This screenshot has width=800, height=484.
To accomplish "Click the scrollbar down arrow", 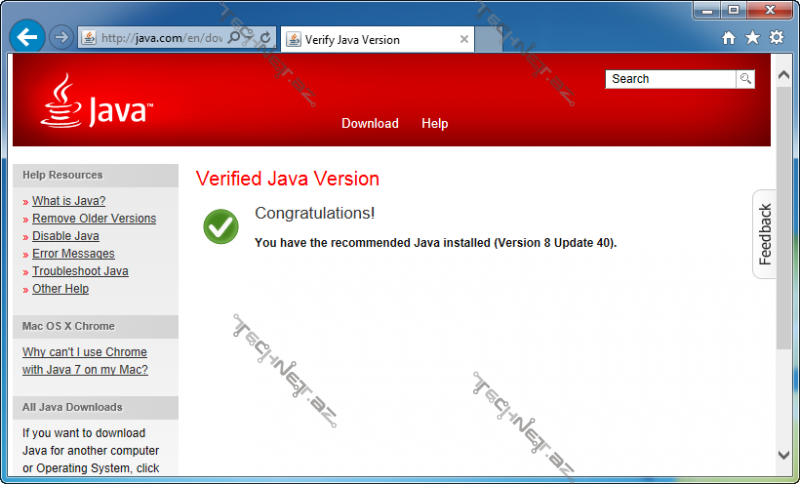I will (x=784, y=455).
